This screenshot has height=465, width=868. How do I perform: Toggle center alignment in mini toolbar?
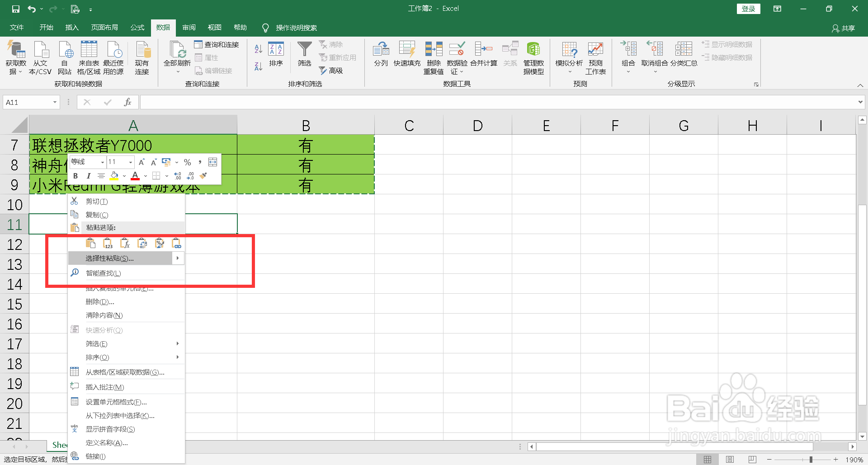click(x=101, y=176)
